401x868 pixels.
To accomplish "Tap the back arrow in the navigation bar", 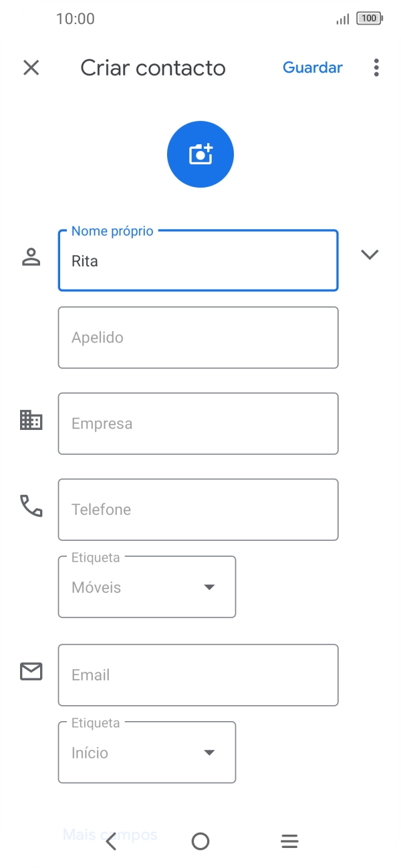I will click(x=112, y=841).
